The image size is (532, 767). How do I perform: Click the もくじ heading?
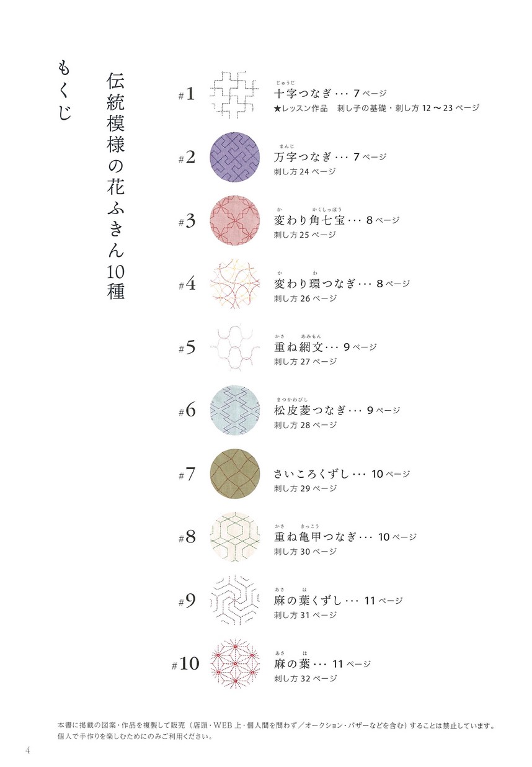click(x=64, y=90)
